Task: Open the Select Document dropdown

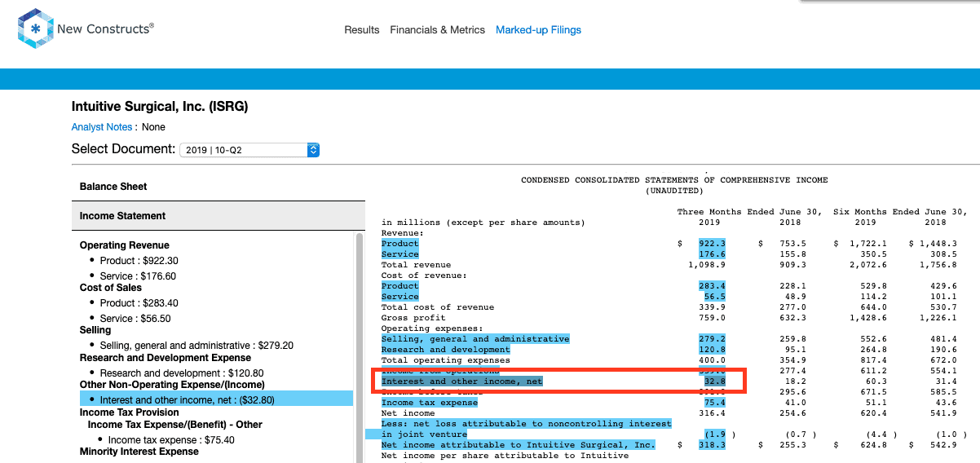Action: [x=249, y=150]
